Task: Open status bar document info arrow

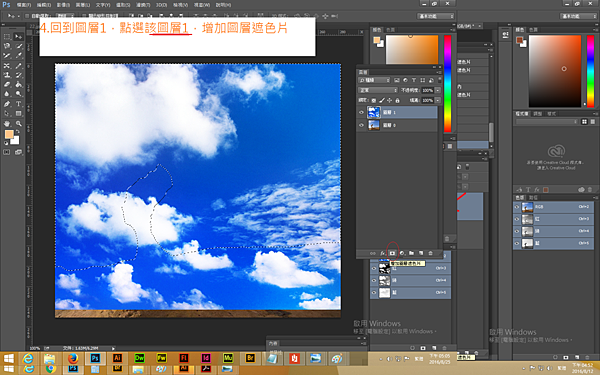Action: tap(113, 348)
